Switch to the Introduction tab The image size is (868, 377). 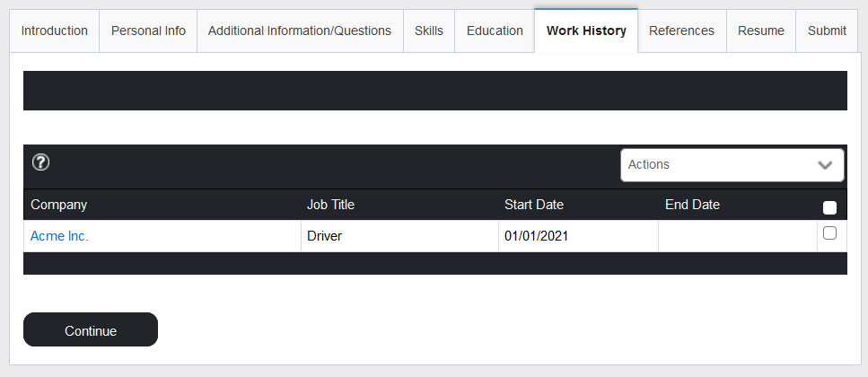point(54,31)
